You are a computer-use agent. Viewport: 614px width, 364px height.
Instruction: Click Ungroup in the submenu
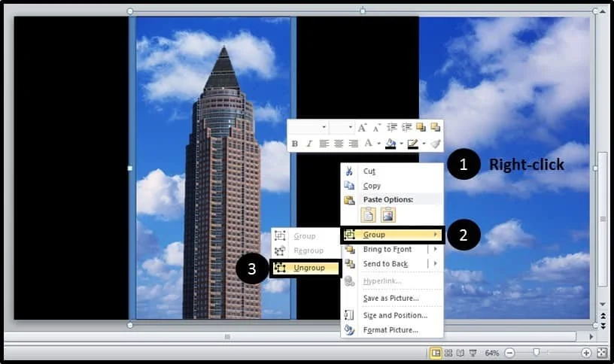[x=305, y=268]
